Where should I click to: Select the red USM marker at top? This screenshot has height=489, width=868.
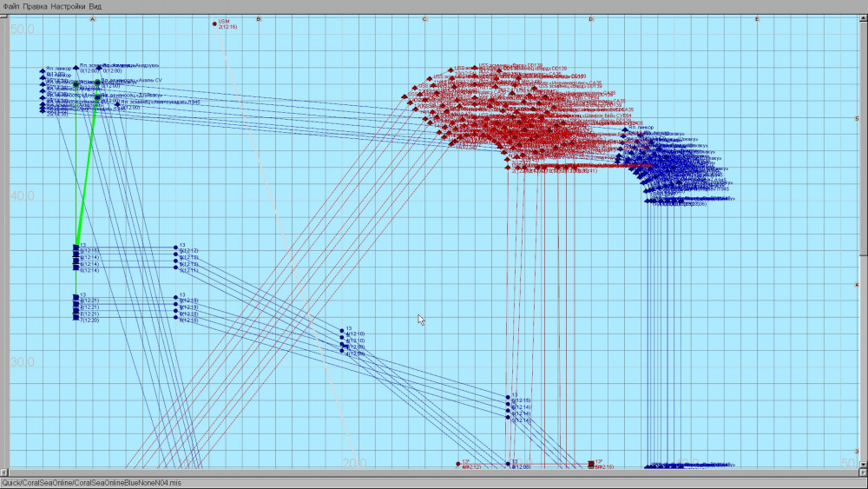(214, 24)
